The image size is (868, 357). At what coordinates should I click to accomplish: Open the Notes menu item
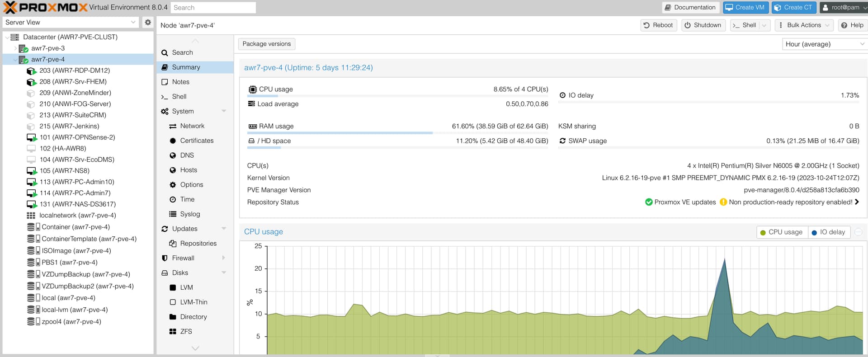[195, 82]
